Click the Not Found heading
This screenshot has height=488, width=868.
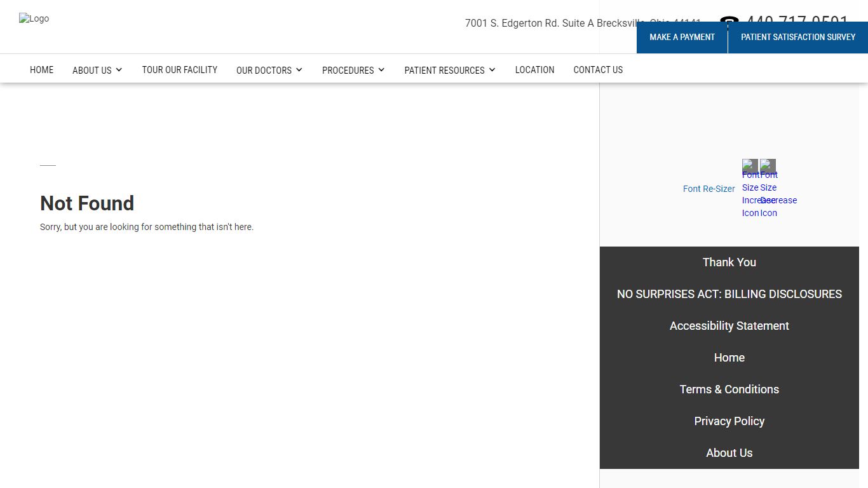tap(87, 203)
